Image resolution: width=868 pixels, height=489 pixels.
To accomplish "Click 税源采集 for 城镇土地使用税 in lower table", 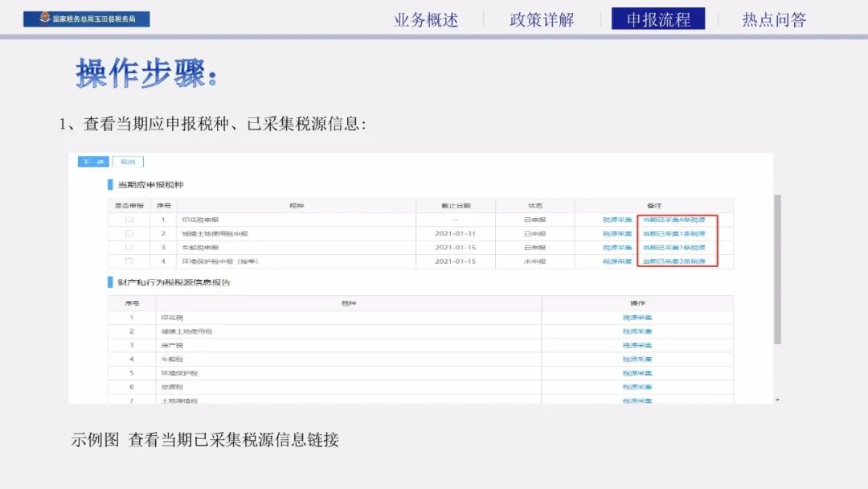I will tap(637, 331).
